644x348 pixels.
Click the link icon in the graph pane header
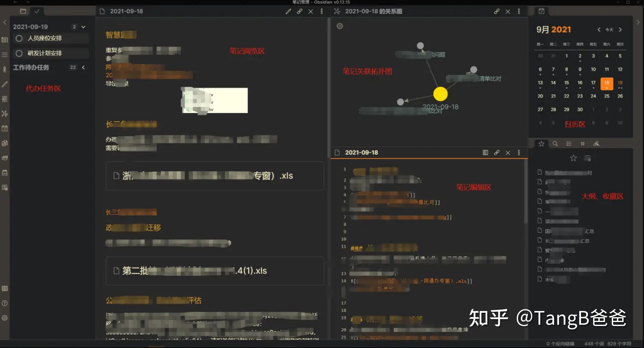coord(497,11)
